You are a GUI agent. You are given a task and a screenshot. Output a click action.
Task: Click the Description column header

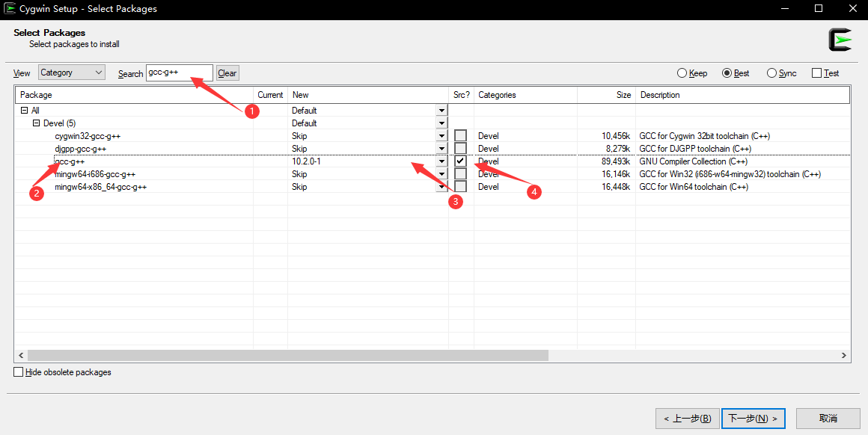coord(743,95)
